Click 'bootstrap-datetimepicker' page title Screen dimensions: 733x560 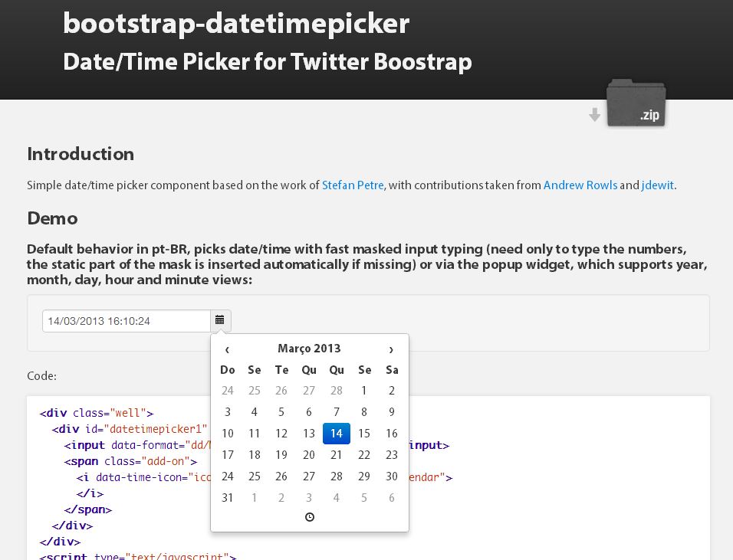(x=236, y=23)
